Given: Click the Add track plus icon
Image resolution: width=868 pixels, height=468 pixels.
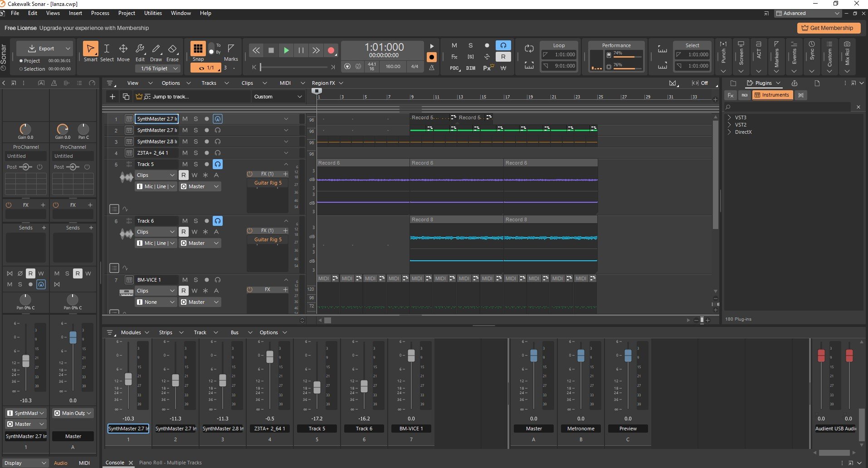Looking at the screenshot, I should click(112, 97).
